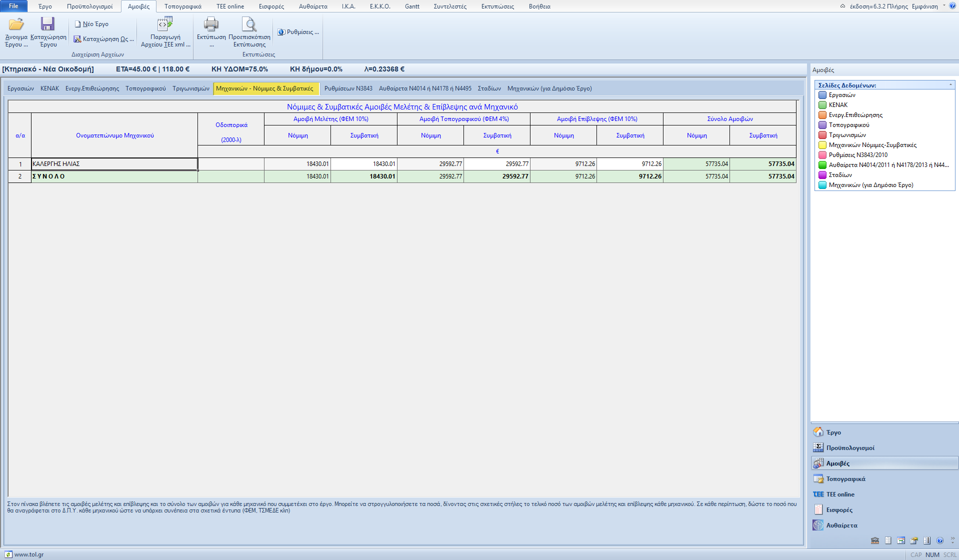Click the ΚΑΛΕΡΓΗΣ ΗΛΙΑΣ name cell
Viewport: 959px width, 560px height.
coord(114,164)
